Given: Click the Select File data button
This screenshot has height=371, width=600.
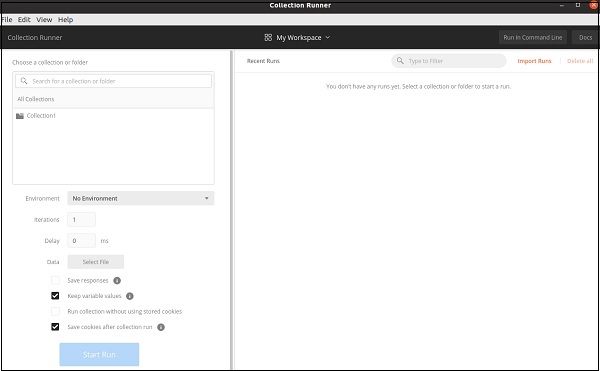Looking at the screenshot, I should (x=96, y=262).
